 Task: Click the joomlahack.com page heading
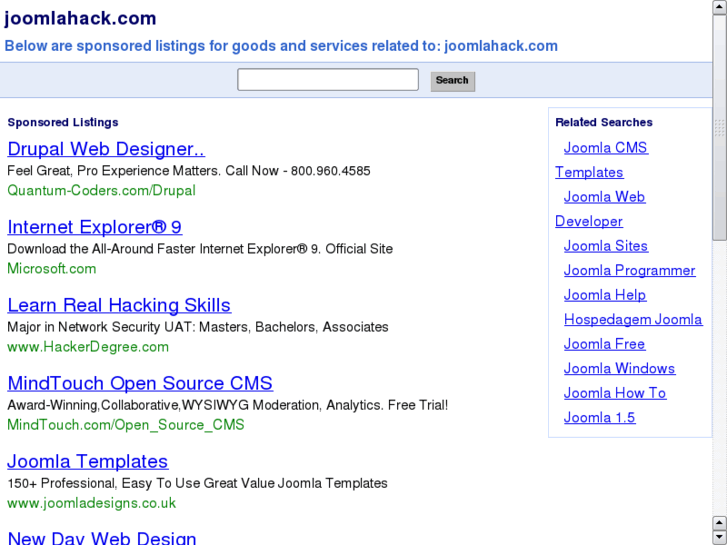tap(80, 19)
